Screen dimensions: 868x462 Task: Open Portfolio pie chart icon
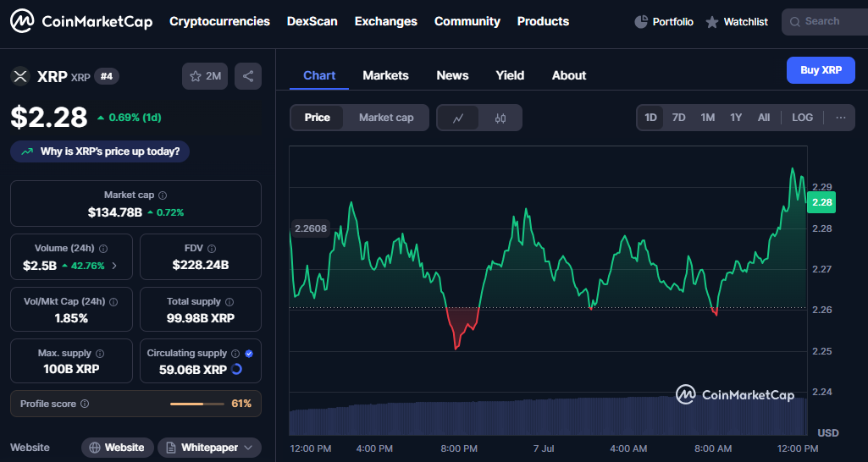641,22
